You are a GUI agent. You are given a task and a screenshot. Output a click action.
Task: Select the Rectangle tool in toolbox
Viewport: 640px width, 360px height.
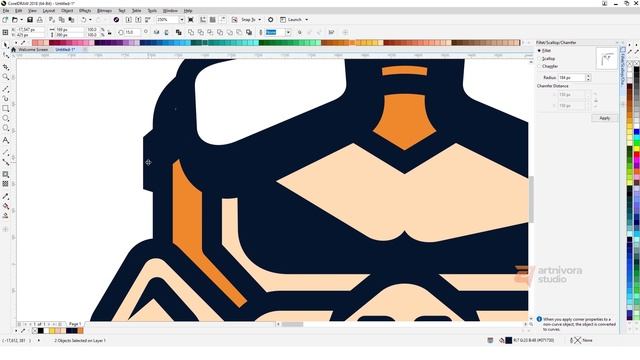[x=6, y=109]
